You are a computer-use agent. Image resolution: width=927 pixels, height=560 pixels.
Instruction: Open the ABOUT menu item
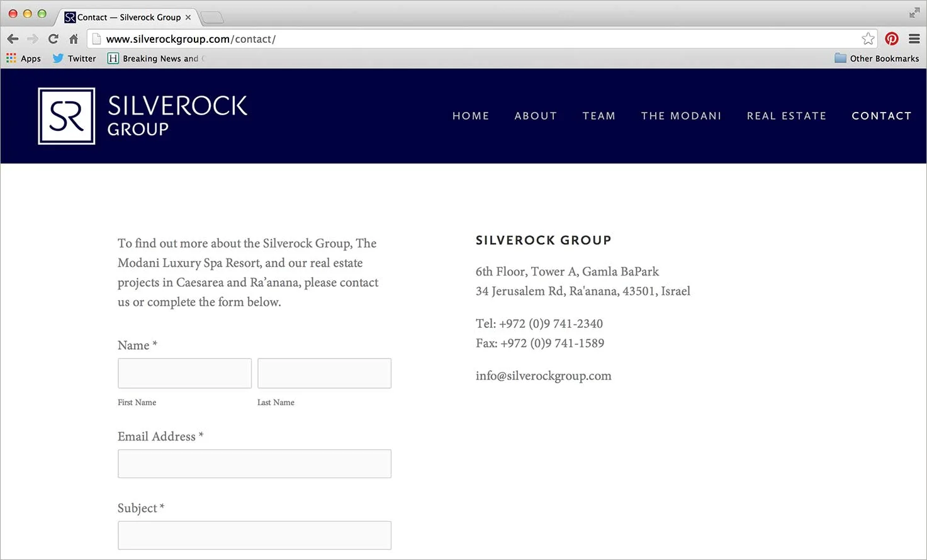click(536, 116)
